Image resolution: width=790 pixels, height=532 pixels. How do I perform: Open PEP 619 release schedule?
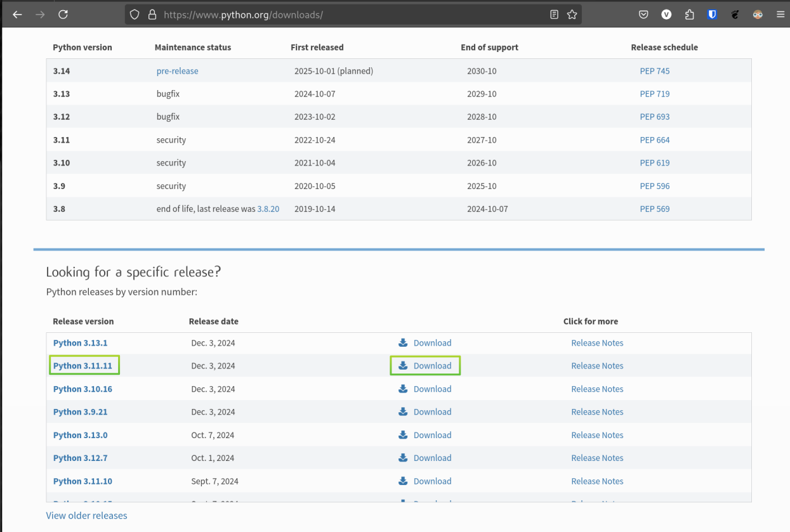pos(654,163)
